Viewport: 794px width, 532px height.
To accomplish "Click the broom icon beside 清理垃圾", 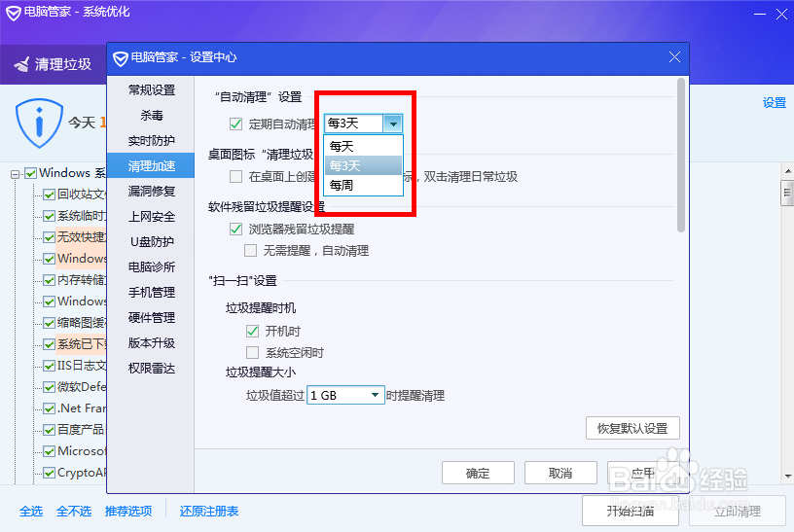I will point(21,64).
